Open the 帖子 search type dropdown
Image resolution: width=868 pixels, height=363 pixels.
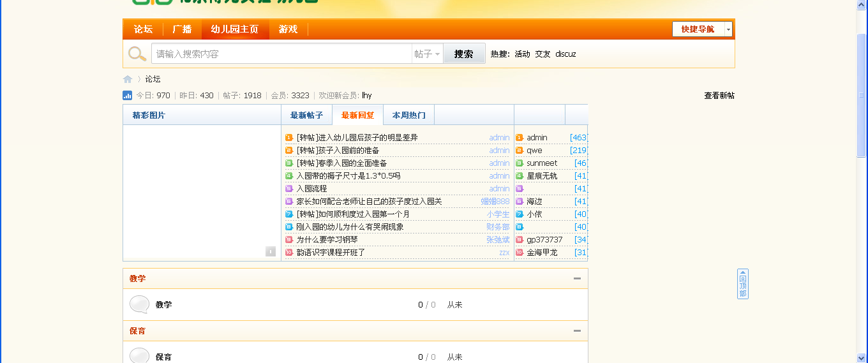pos(428,54)
